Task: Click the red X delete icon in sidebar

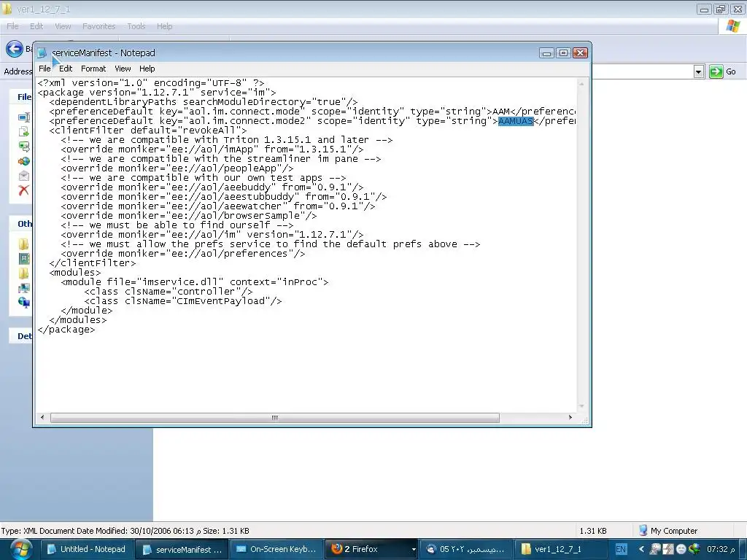Action: click(x=24, y=190)
